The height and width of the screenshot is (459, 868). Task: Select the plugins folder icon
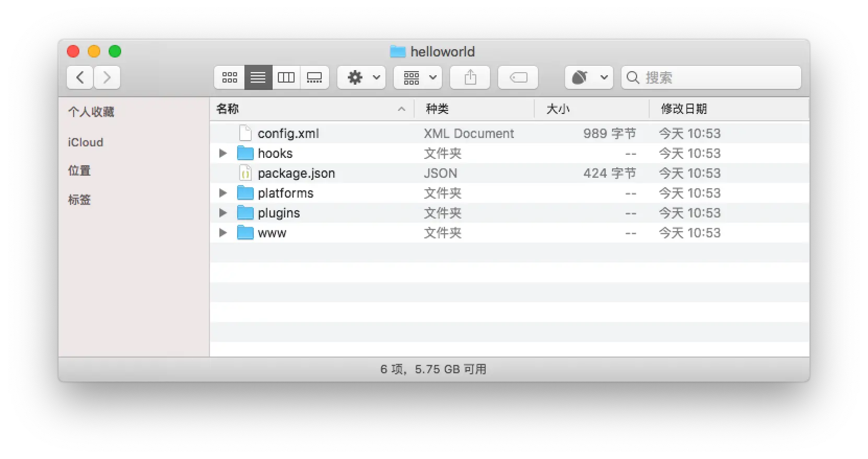click(245, 213)
